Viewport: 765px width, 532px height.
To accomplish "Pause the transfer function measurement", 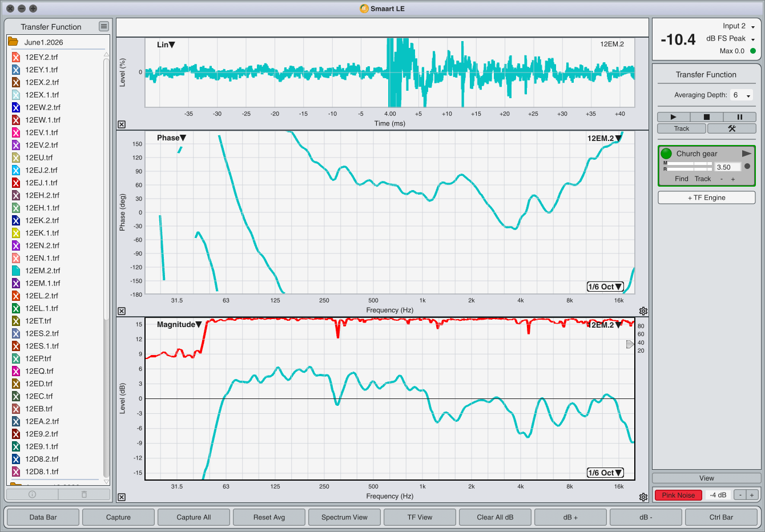I will (x=740, y=117).
